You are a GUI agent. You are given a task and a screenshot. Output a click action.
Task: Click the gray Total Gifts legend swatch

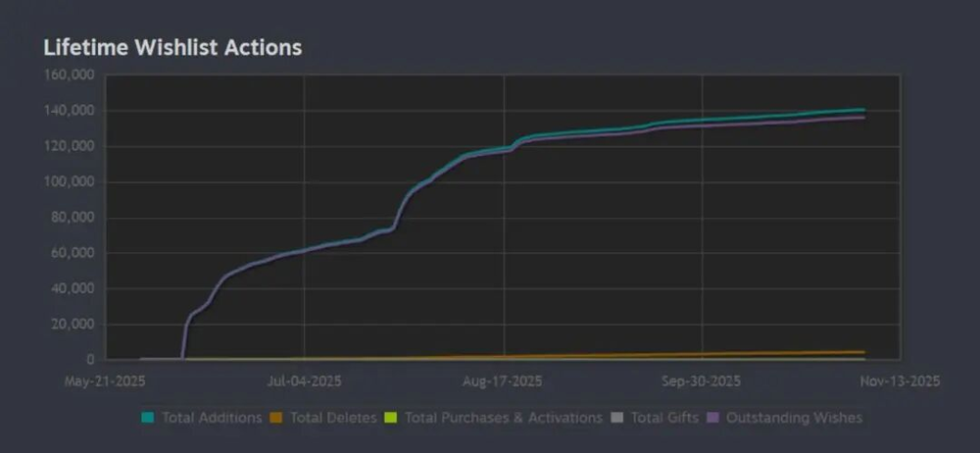click(x=616, y=418)
